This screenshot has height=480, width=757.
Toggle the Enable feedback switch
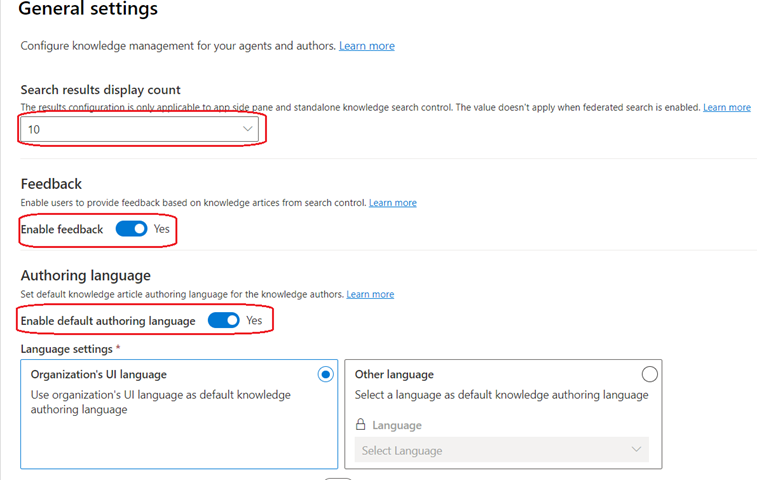coord(131,229)
